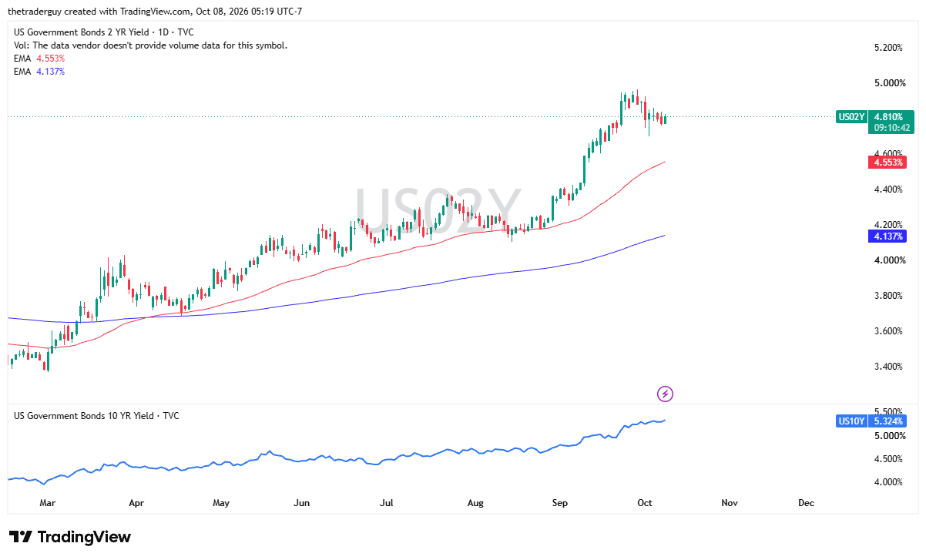Click the 5.000% price axis label
Screen dimensions: 926x560
click(x=888, y=83)
